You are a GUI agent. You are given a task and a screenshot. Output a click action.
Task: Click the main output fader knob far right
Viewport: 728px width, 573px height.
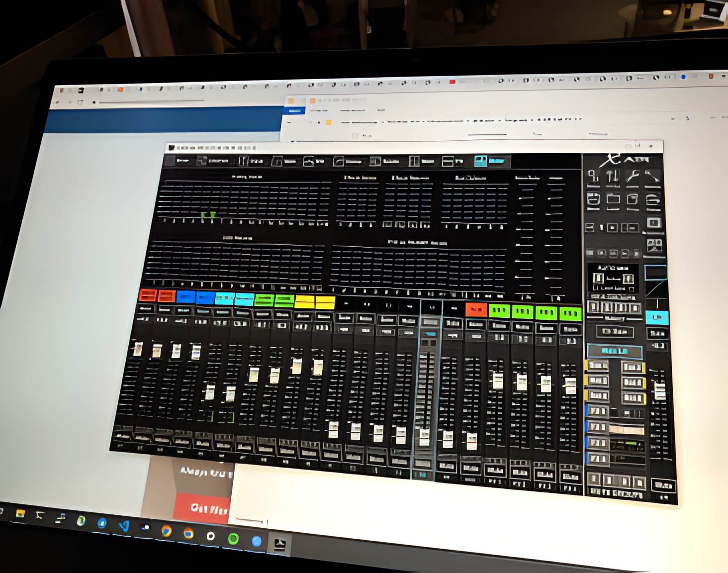(660, 390)
